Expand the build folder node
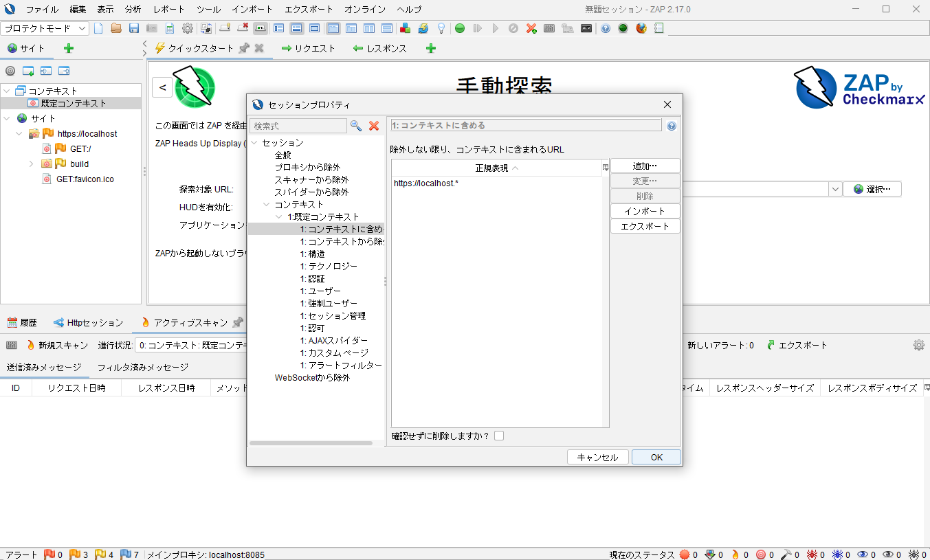The height and width of the screenshot is (560, 930). tap(32, 164)
